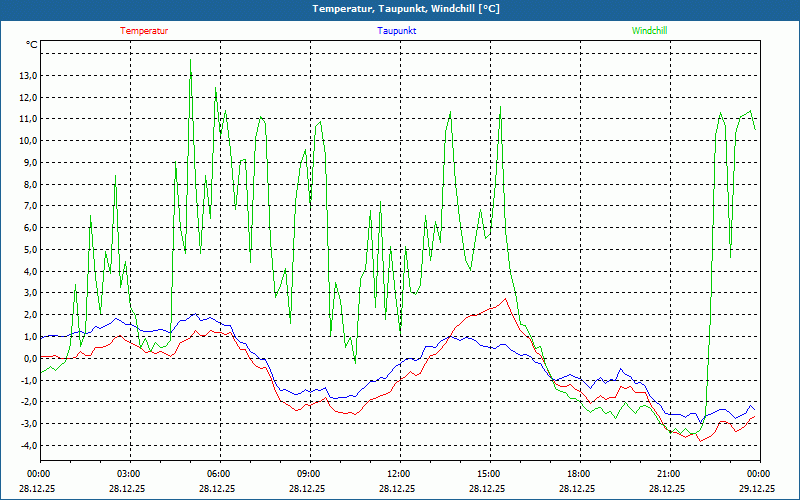Select the 06:00 time axis label

pos(218,474)
